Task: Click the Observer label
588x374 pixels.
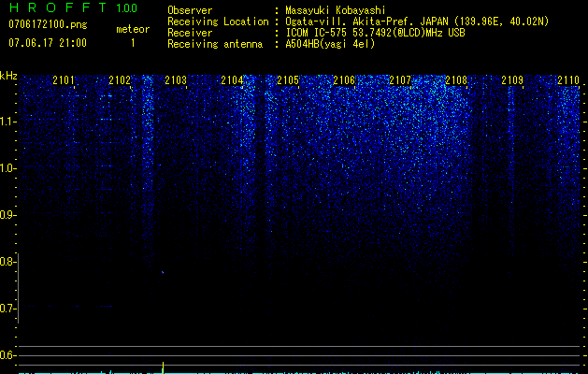Action: tap(190, 10)
